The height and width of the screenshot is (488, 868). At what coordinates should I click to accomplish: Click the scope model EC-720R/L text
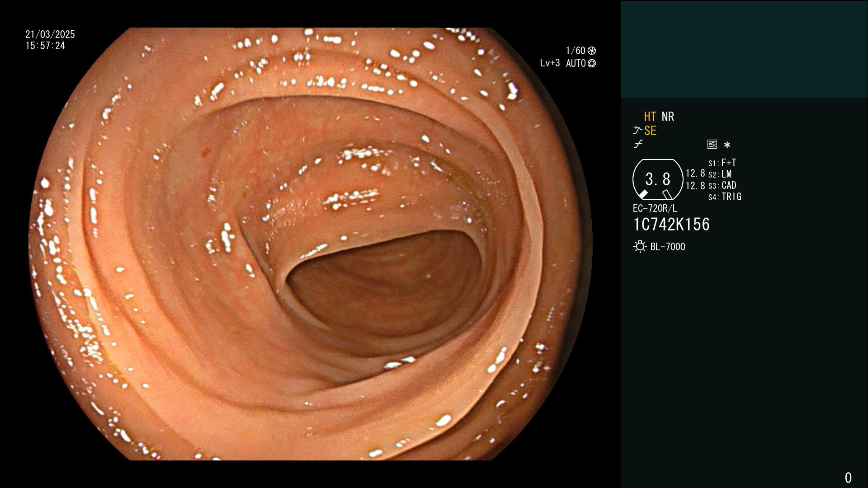(655, 208)
